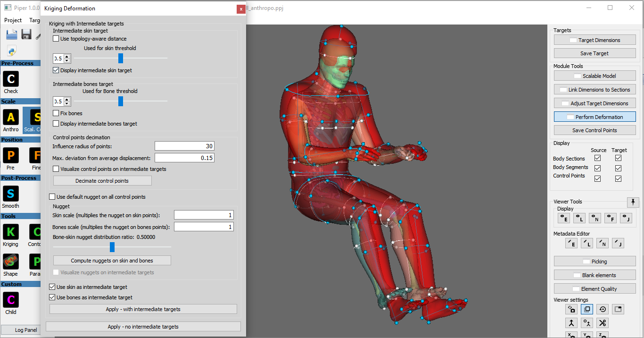Uncheck Use bones as intermediate target

(52, 297)
